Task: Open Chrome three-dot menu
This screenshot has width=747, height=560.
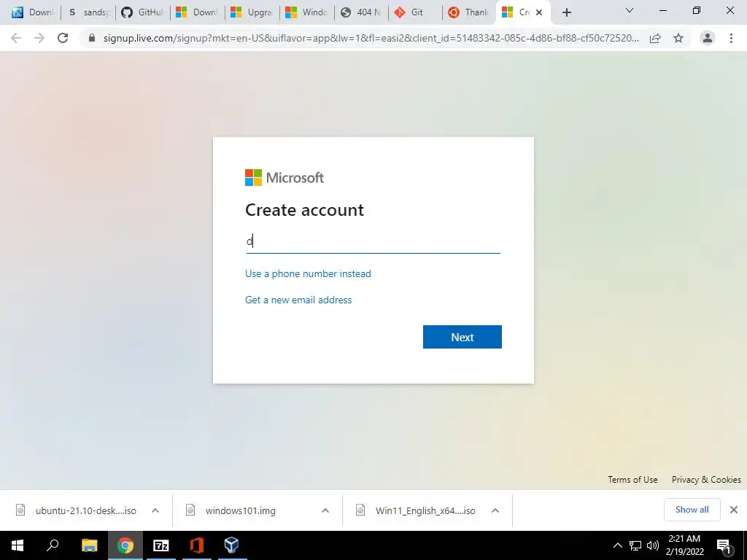Action: (x=731, y=38)
